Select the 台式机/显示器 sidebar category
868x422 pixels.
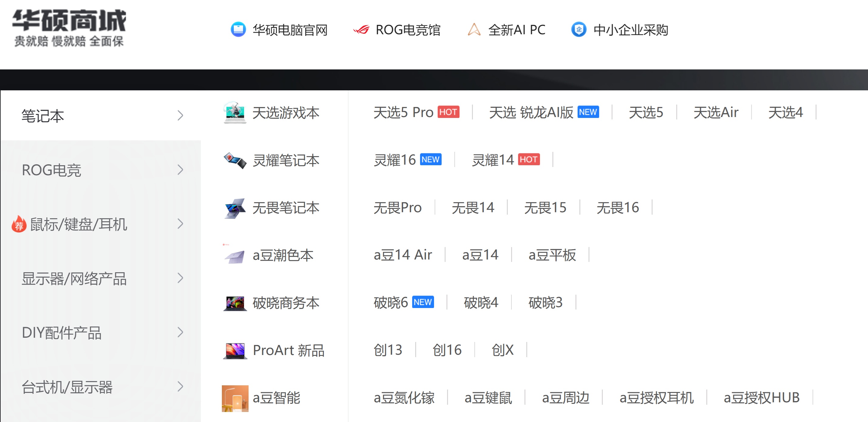(x=101, y=386)
